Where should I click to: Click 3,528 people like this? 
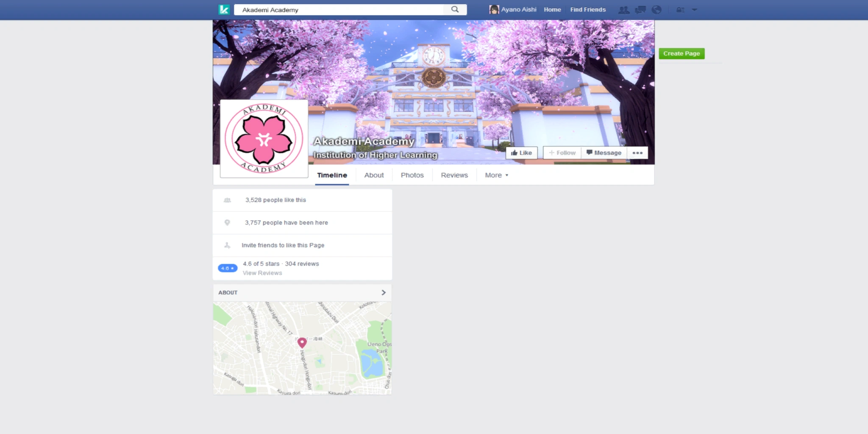[x=275, y=200]
